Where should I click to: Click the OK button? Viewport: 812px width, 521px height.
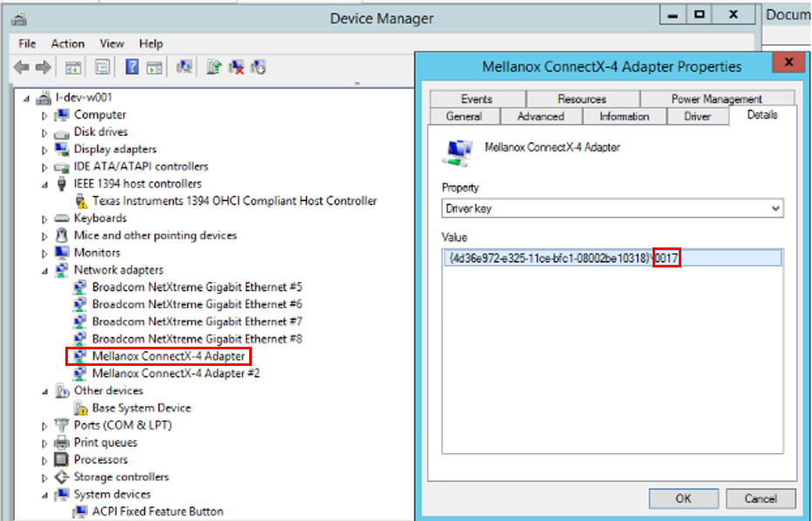point(683,498)
